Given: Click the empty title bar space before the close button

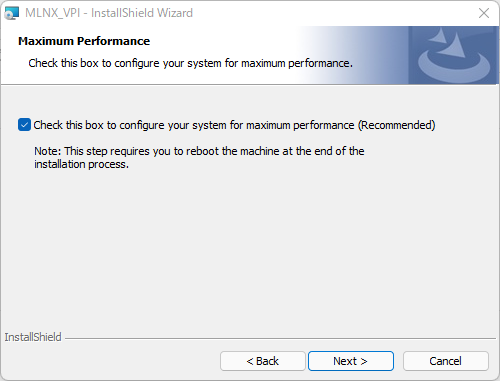Looking at the screenshot, I should [x=333, y=13].
